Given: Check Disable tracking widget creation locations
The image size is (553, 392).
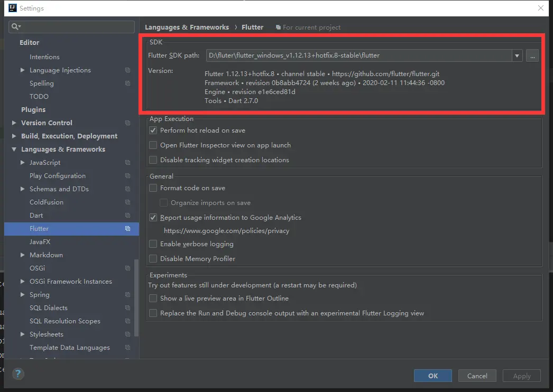Looking at the screenshot, I should 153,160.
